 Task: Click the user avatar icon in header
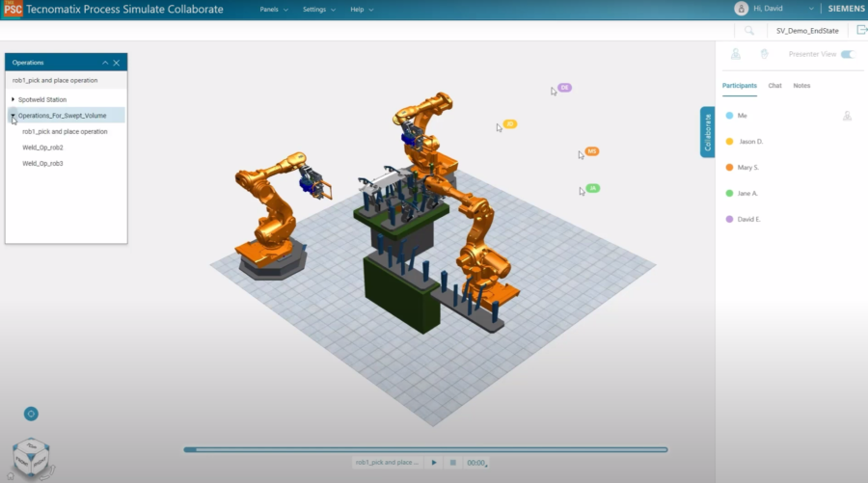(741, 9)
